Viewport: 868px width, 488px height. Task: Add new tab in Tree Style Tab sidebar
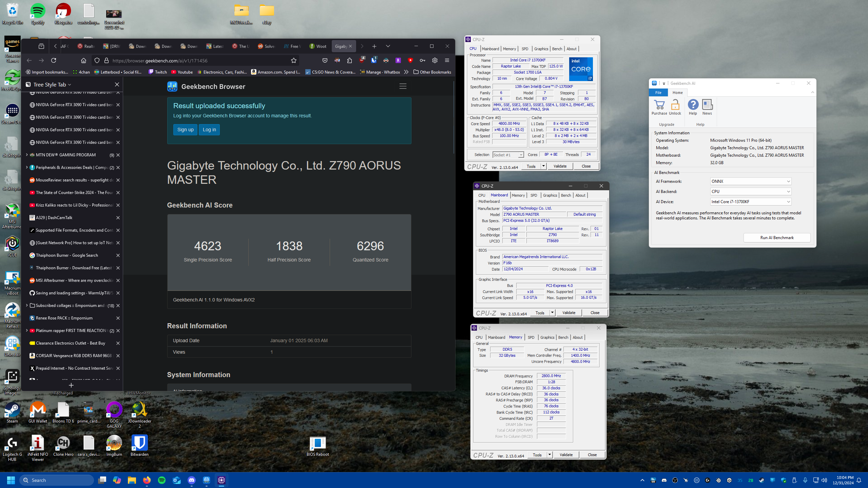click(x=71, y=385)
